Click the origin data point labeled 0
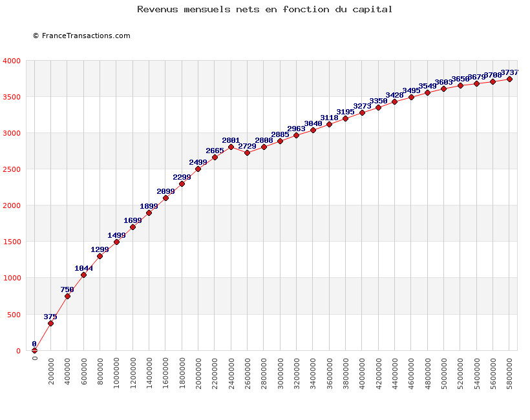Screen dimensions: 530x420 click(34, 350)
